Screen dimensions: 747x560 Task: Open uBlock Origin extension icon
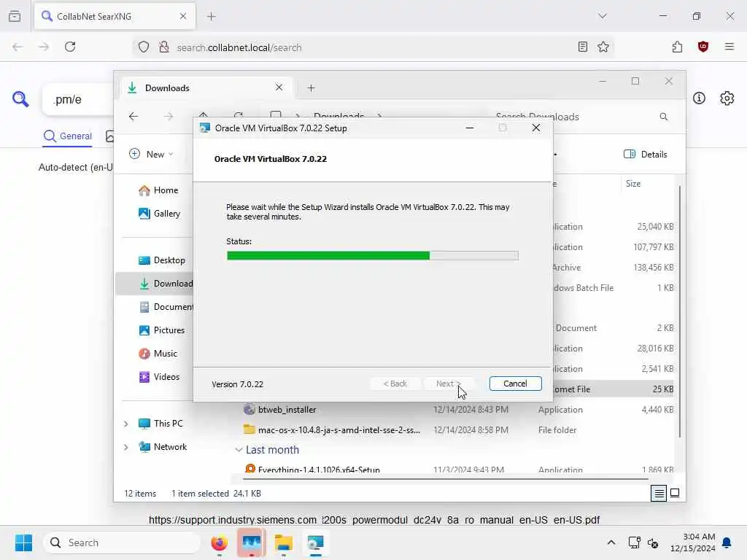[703, 47]
